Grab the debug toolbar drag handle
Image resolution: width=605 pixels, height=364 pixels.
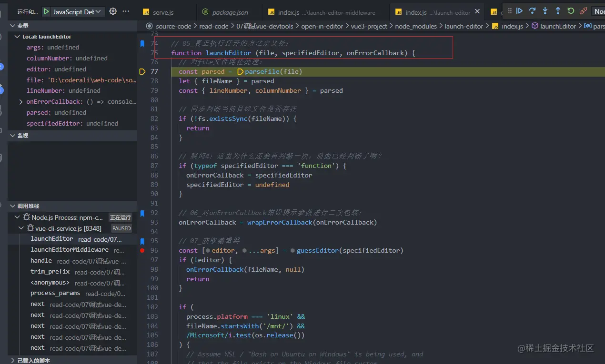510,11
